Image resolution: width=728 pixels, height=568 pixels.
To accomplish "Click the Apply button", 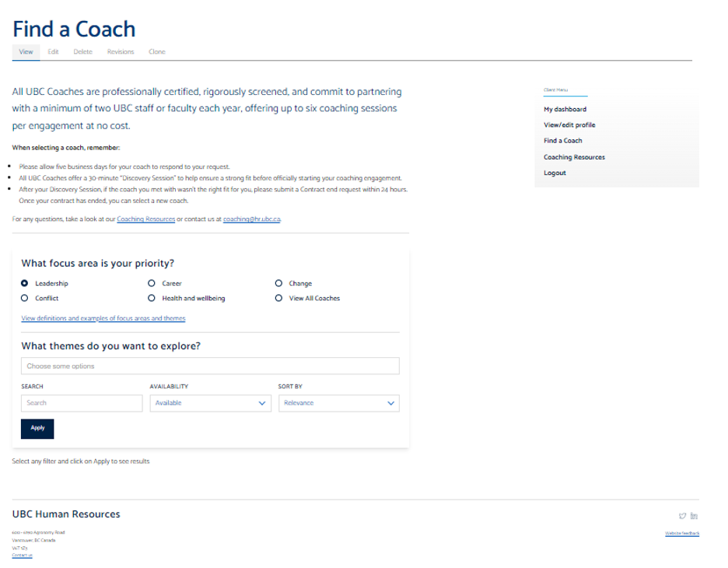I will (x=37, y=428).
